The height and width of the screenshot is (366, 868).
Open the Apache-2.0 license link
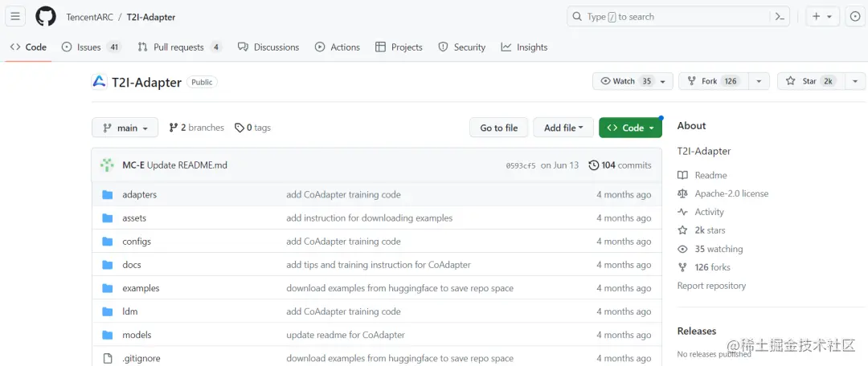[x=731, y=193]
